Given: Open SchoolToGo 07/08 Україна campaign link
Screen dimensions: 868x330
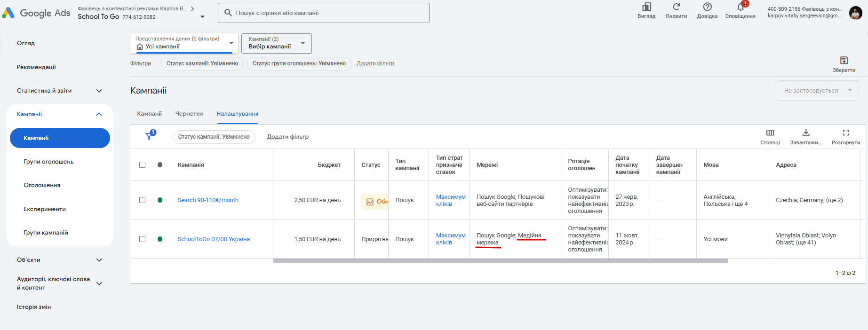Looking at the screenshot, I should click(x=214, y=239).
